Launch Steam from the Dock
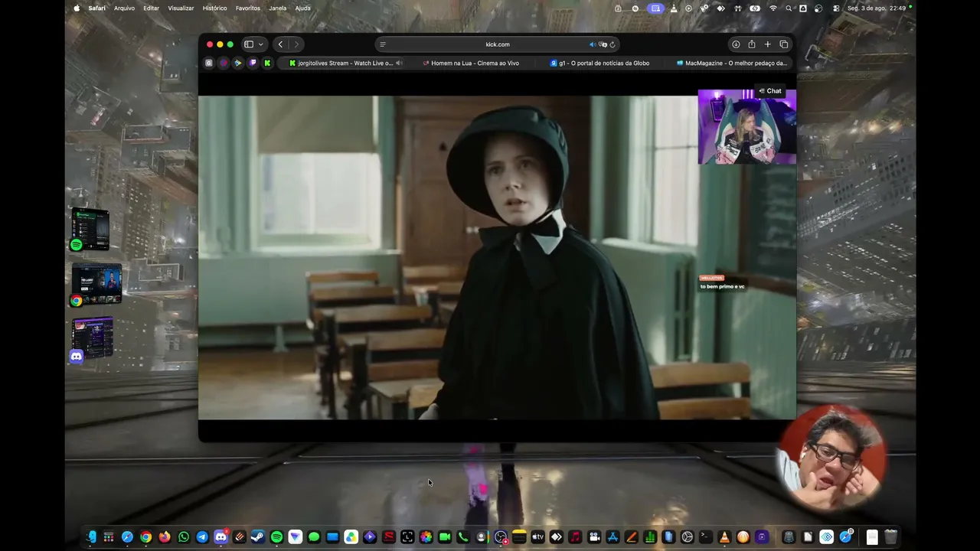Viewport: 980px width, 551px height. (x=258, y=537)
